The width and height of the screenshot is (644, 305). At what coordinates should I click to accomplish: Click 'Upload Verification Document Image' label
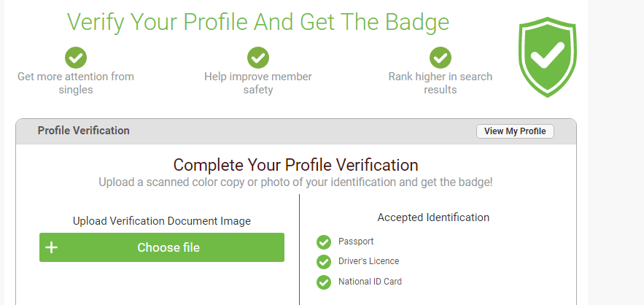tap(162, 221)
